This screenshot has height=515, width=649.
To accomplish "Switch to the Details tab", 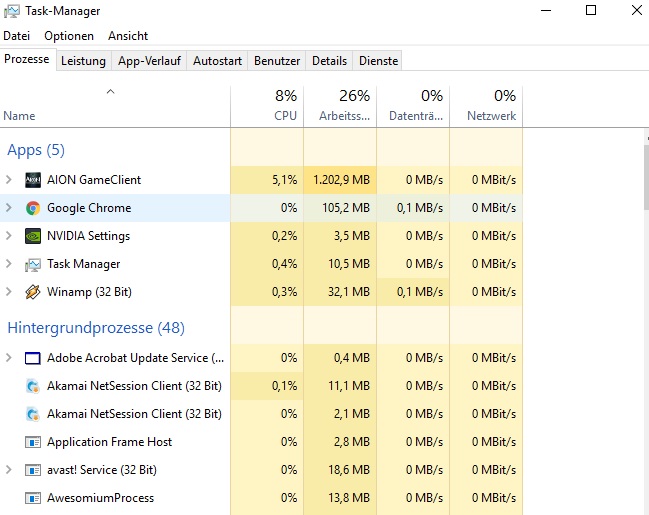I will (x=329, y=61).
